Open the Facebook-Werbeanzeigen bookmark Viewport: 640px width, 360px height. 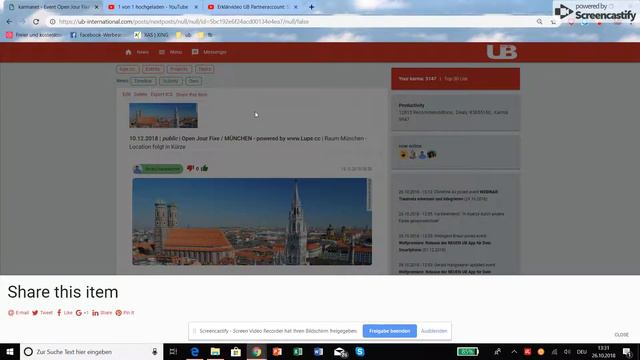coord(96,35)
